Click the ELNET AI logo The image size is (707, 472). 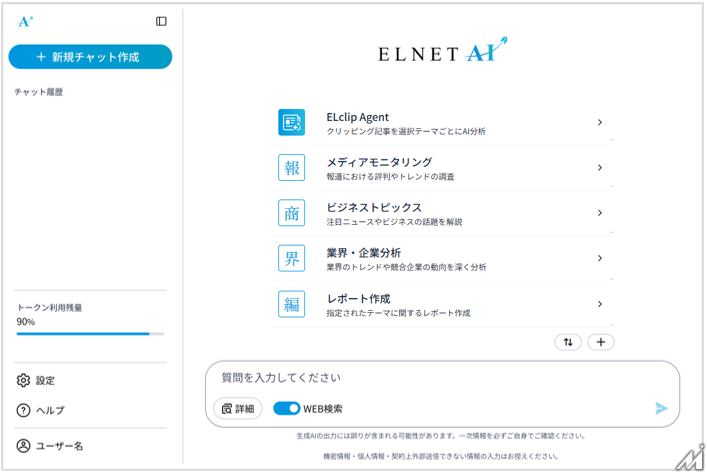point(443,50)
